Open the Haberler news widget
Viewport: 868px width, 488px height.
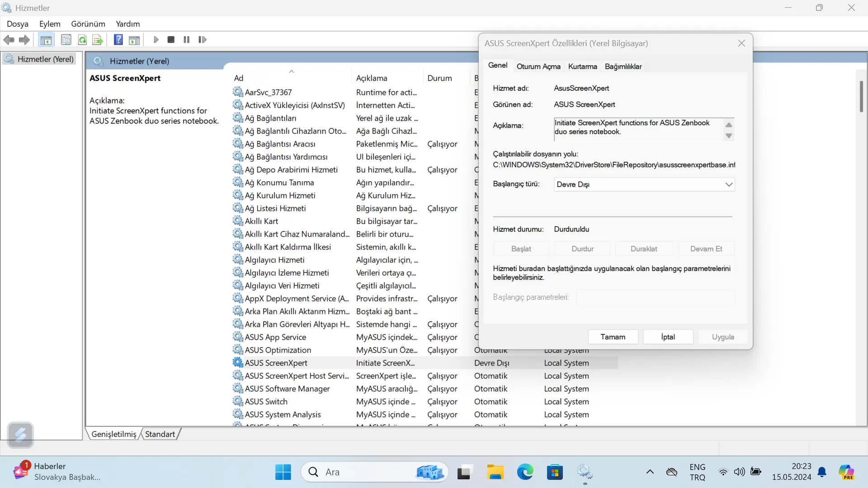(57, 472)
